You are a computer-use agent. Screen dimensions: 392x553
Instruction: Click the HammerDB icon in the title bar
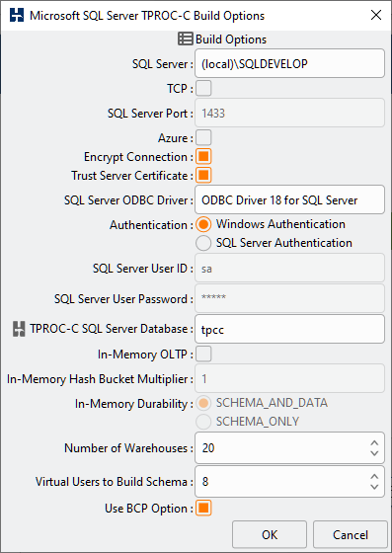17,16
